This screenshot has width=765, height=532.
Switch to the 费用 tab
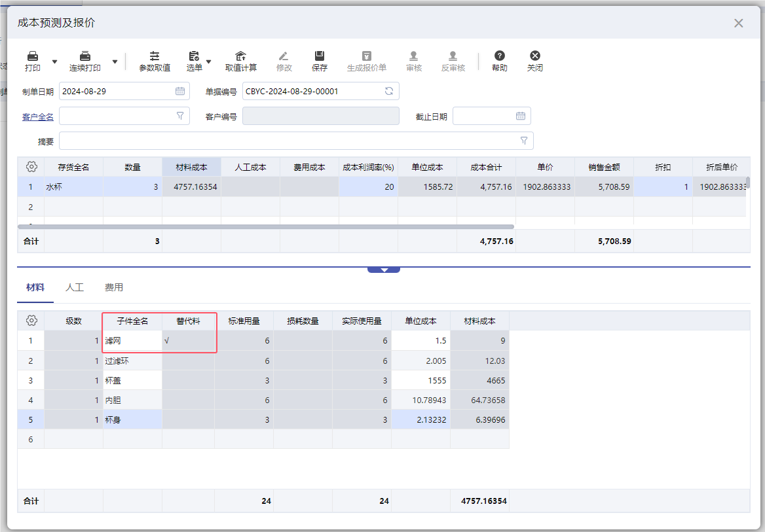[114, 287]
